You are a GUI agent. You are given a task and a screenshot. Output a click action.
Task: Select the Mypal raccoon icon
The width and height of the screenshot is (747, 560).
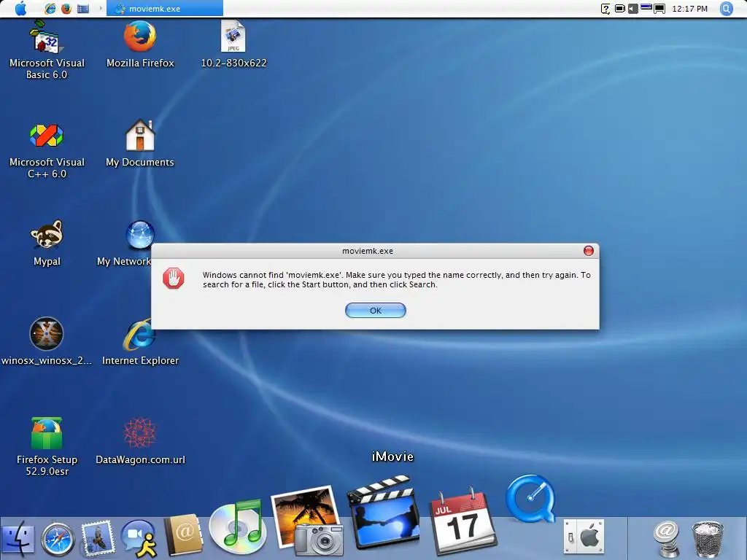[x=47, y=243]
